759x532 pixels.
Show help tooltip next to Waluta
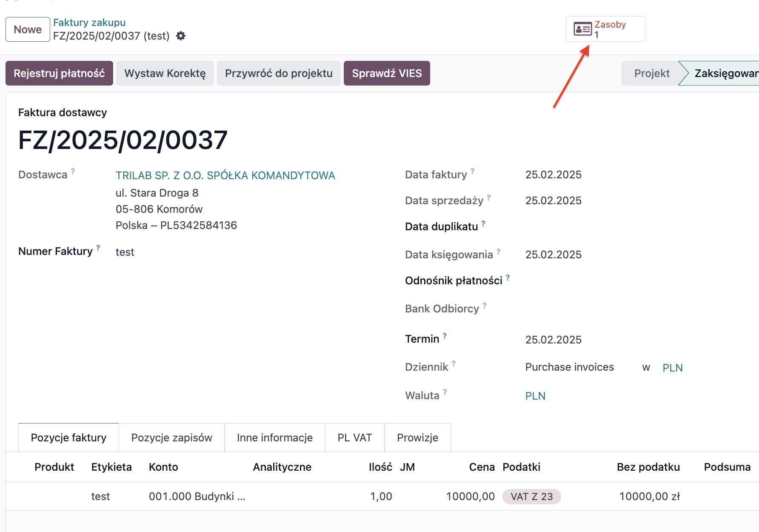[445, 392]
